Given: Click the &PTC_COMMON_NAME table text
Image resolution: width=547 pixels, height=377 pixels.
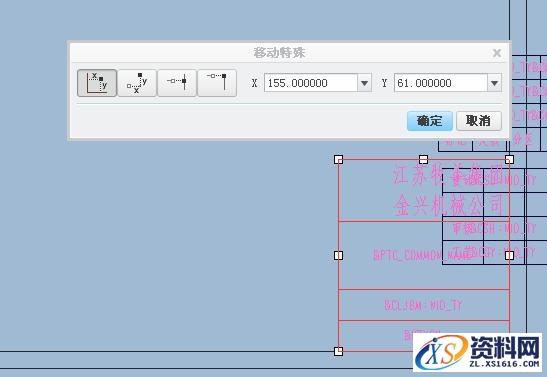Looking at the screenshot, I should coord(422,255).
